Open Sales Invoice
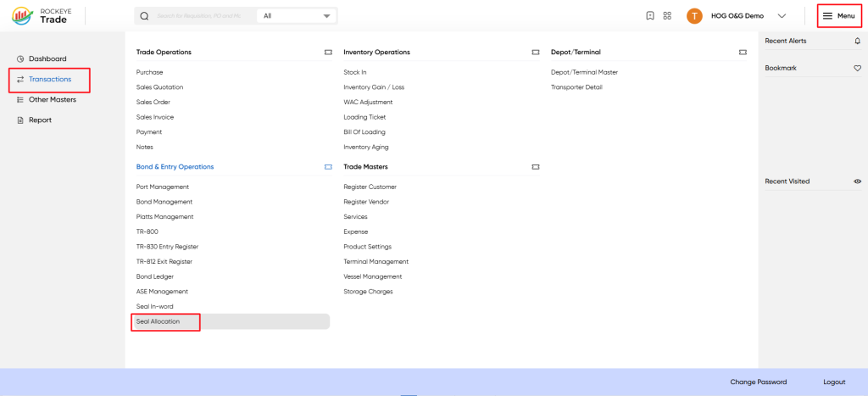 155,117
